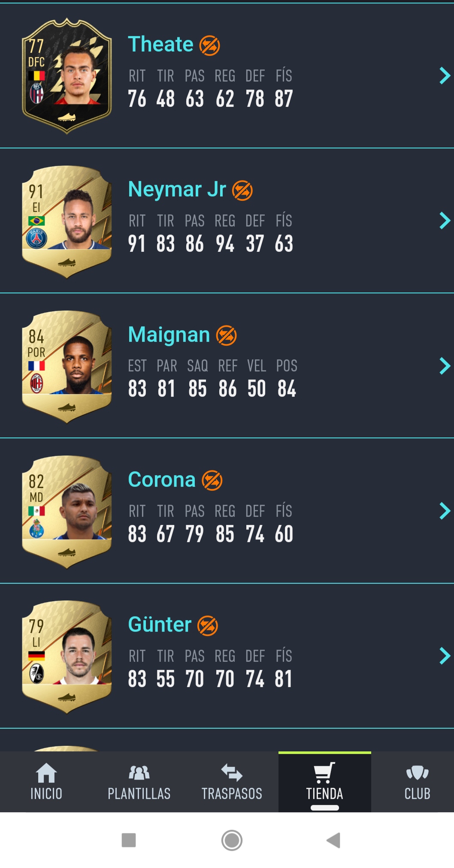Open Günter's details chevron arrow
This screenshot has width=454, height=868.
[445, 656]
